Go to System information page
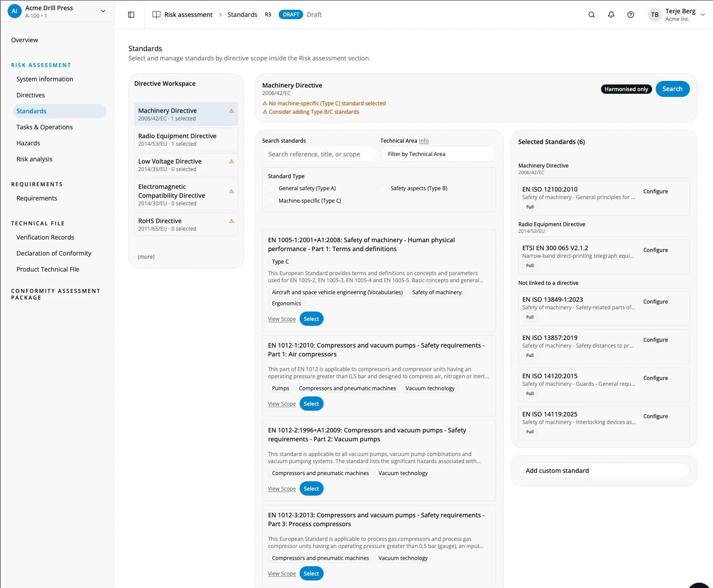 point(45,79)
